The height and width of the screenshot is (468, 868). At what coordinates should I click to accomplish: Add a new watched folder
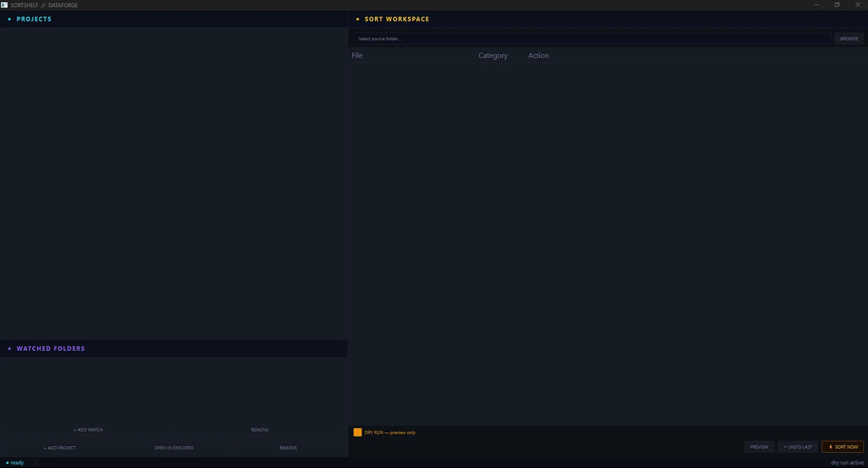[88, 429]
